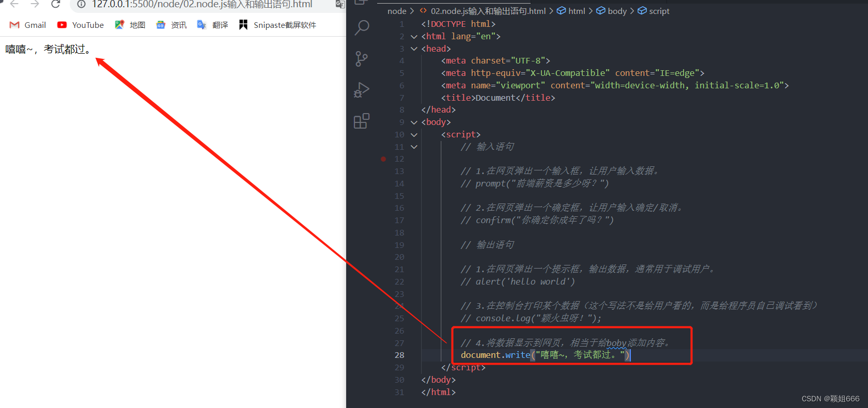Screen dimensions: 868x408
Task: Click the meta charset UTF-8 line
Action: coord(495,61)
